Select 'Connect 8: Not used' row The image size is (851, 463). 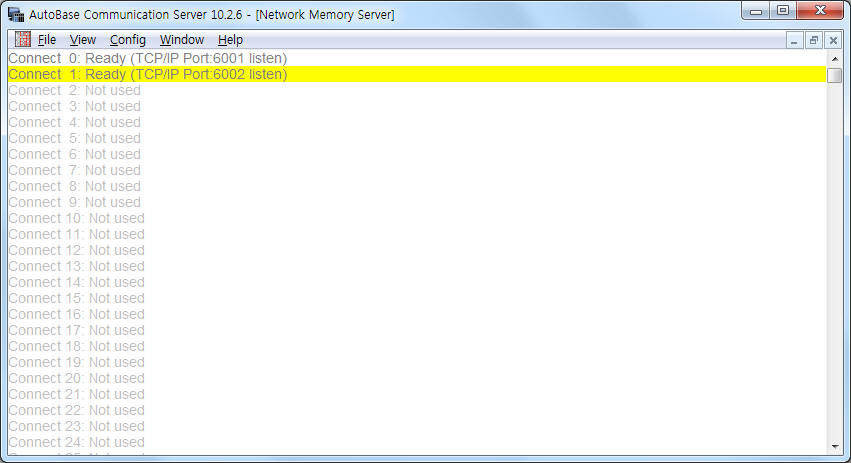(x=417, y=186)
